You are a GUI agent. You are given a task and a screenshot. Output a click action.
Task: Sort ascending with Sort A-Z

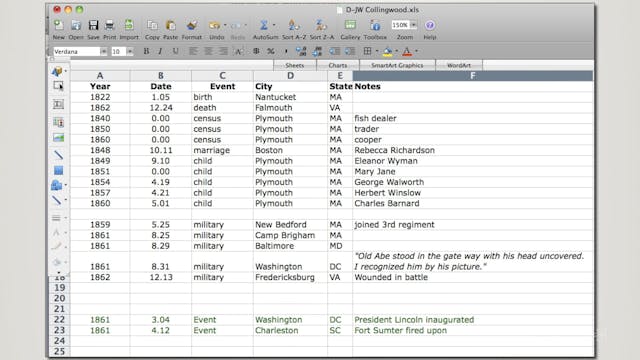point(293,25)
